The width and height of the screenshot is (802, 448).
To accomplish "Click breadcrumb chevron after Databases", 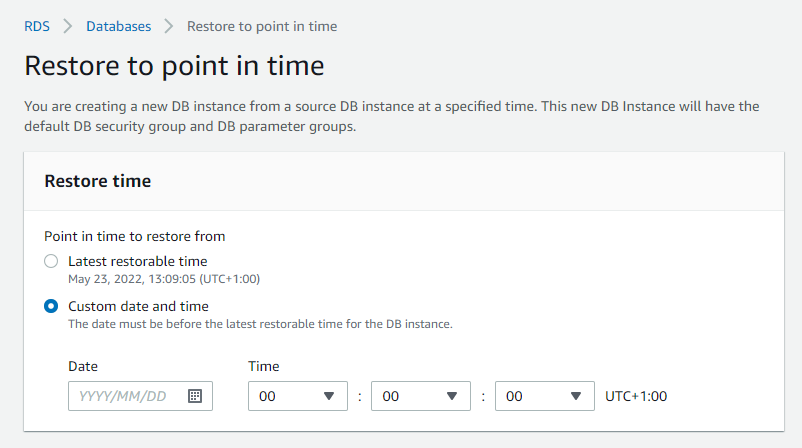I will 169,26.
